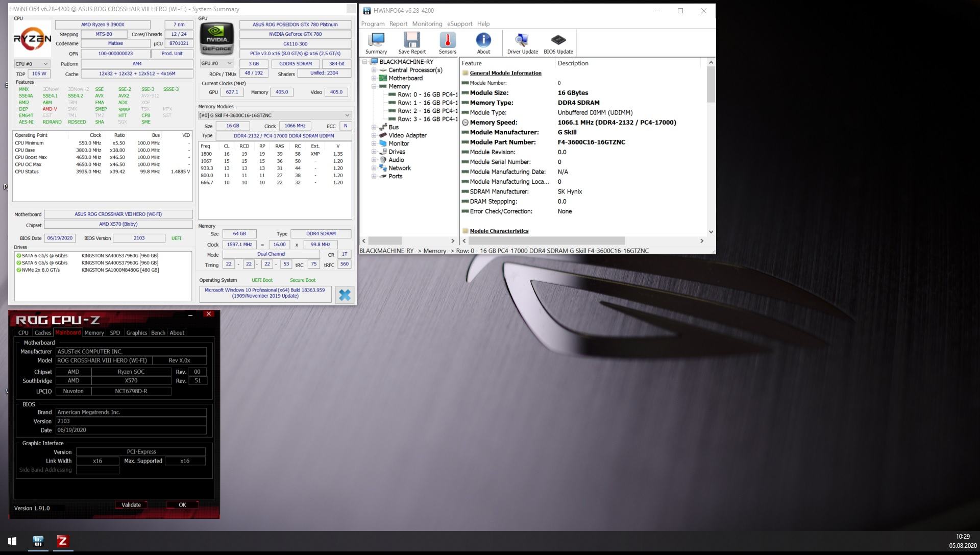Viewport: 980px width, 555px height.
Task: Switch to About tab in CPU-Z
Action: pyautogui.click(x=177, y=333)
